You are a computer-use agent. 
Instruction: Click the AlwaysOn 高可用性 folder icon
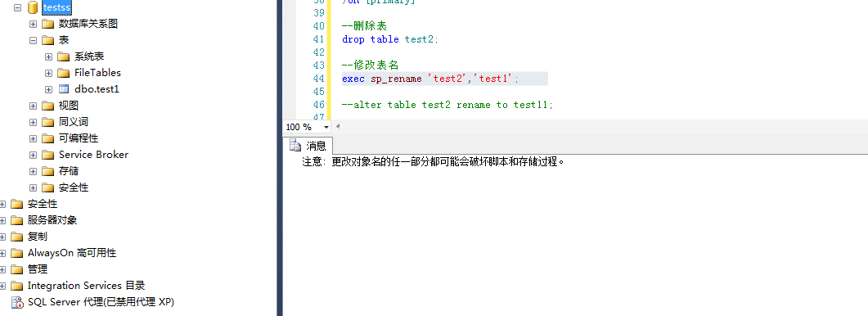[17, 253]
